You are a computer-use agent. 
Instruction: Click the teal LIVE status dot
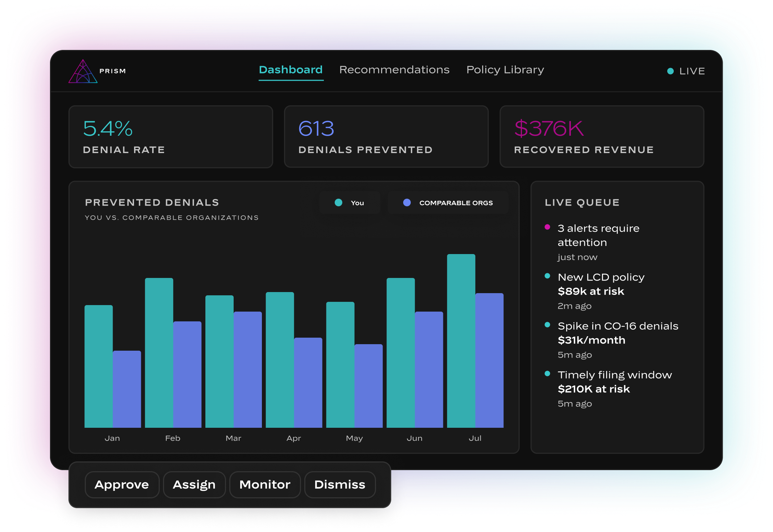pyautogui.click(x=670, y=71)
